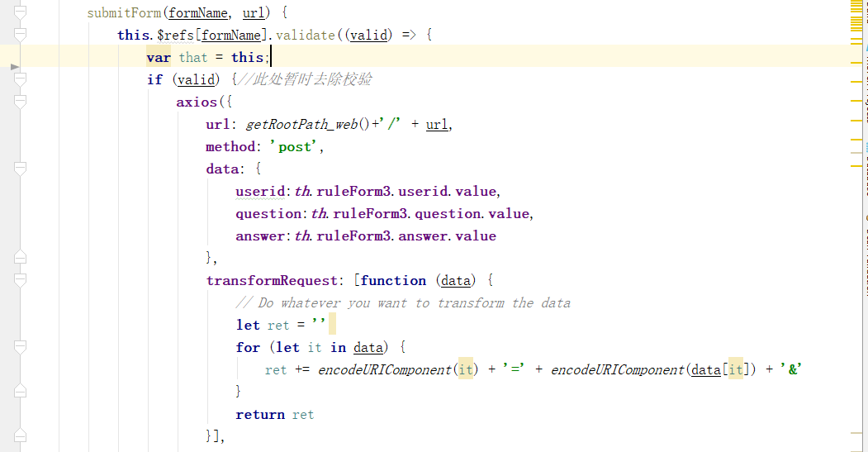This screenshot has width=868, height=452.
Task: Collapse the data object fold marker
Action: 21,169
